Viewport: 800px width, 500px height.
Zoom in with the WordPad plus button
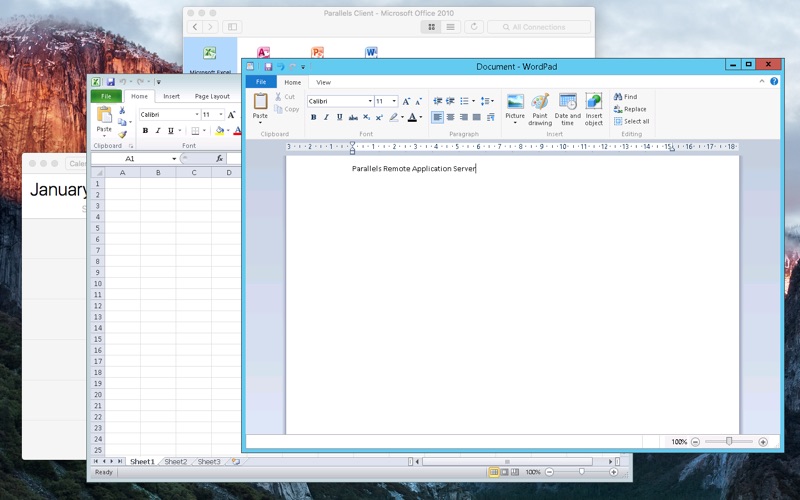tap(763, 442)
